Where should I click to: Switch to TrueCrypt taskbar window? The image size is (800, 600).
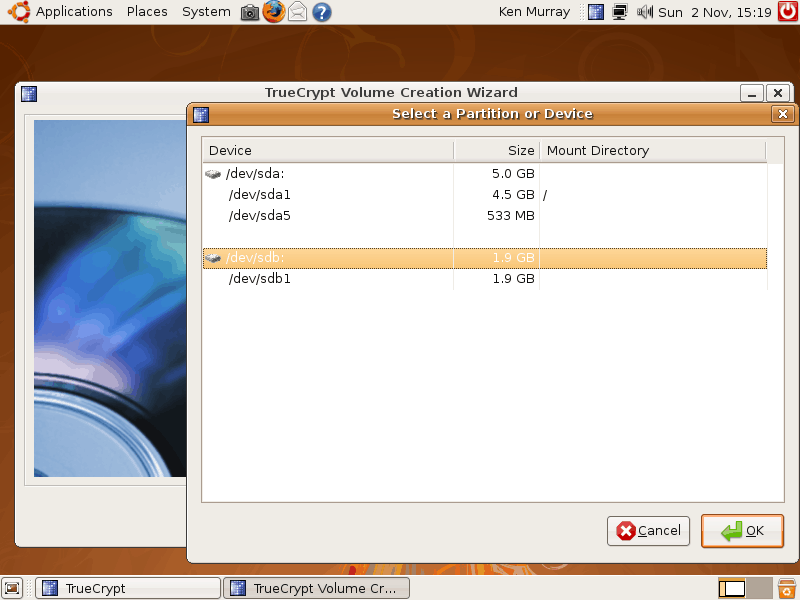coord(128,588)
